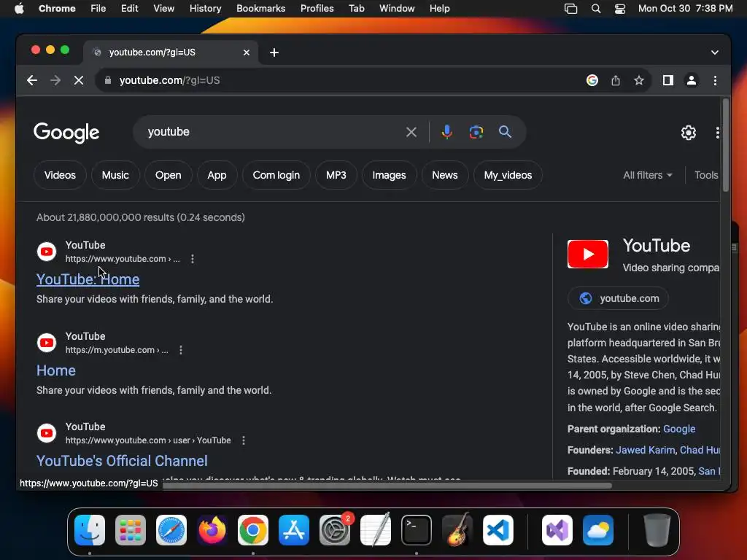The image size is (747, 560).
Task: Click the forward navigation arrow
Action: [x=55, y=80]
